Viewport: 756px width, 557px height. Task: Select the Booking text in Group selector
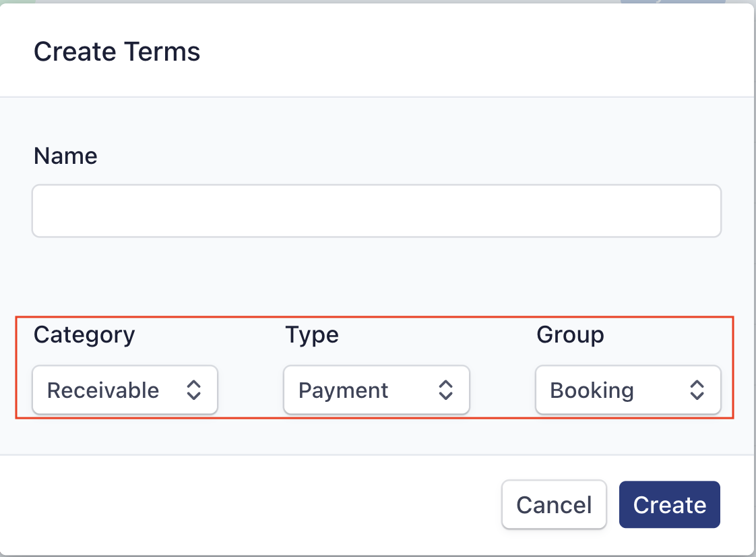point(592,390)
